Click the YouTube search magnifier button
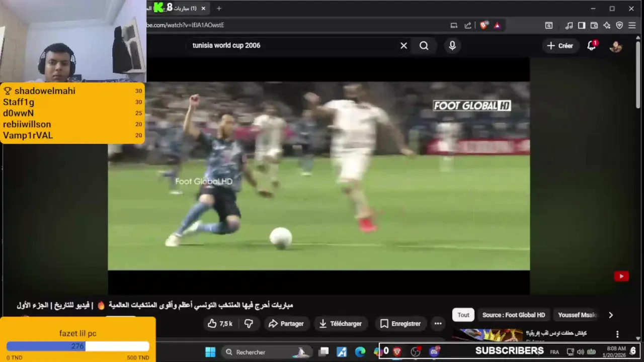Image resolution: width=644 pixels, height=362 pixels. 424,46
